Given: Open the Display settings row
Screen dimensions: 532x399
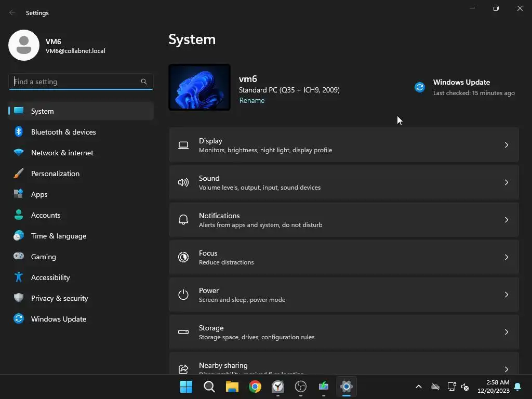Looking at the screenshot, I should tap(344, 145).
